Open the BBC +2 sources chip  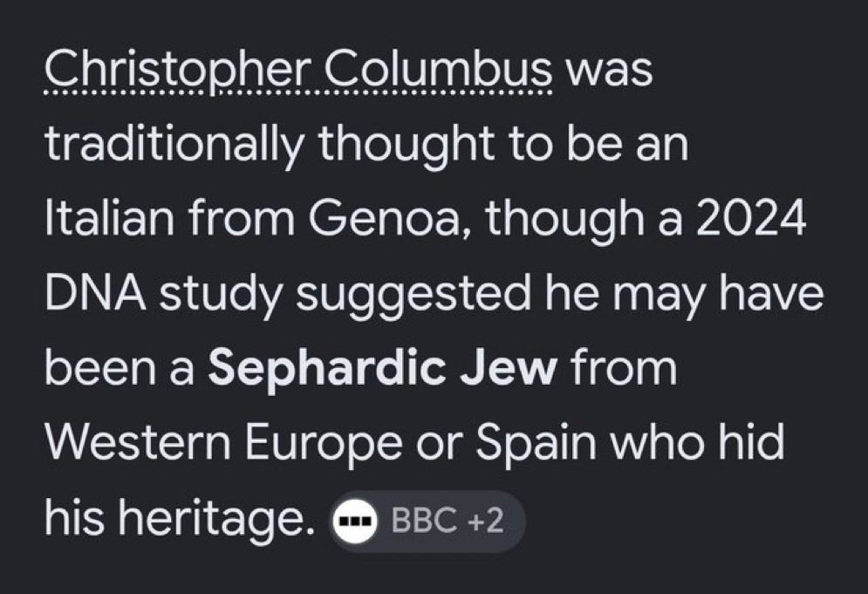(427, 521)
